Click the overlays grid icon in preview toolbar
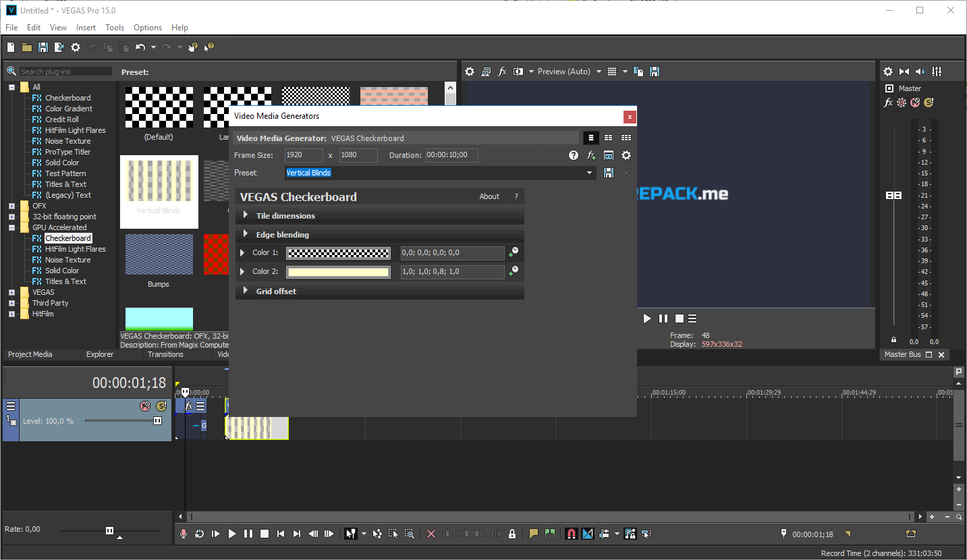Viewport: 967px width, 560px height. (612, 72)
